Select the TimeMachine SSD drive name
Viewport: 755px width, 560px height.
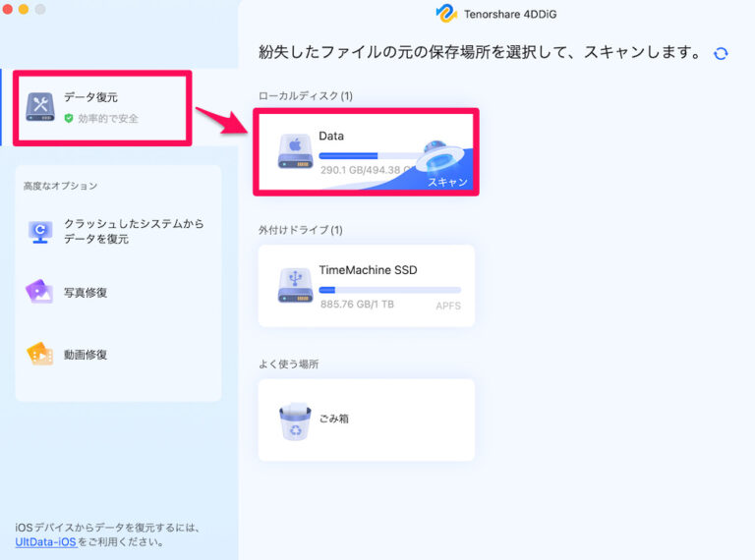368,270
